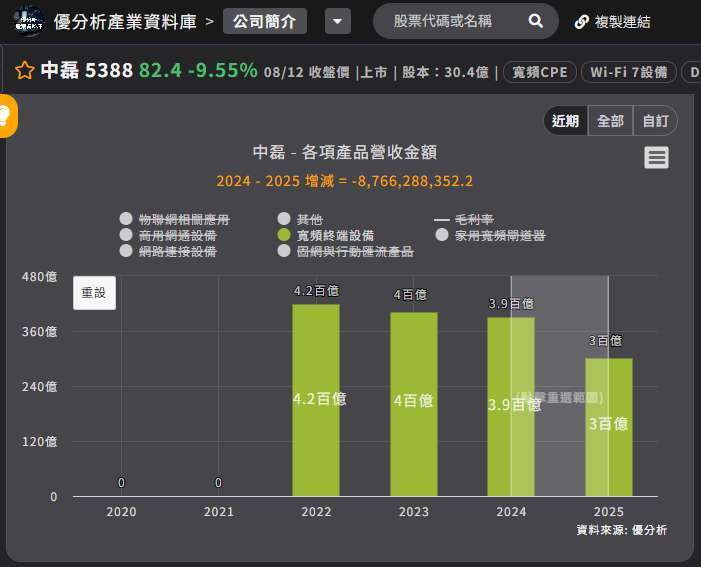The image size is (701, 567).
Task: Switch to the 自訂 range tab
Action: click(655, 121)
